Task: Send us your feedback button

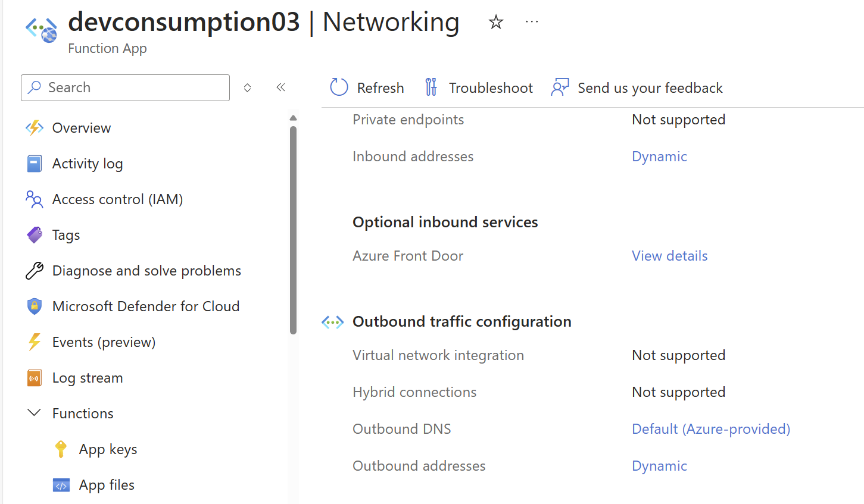Action: (637, 87)
